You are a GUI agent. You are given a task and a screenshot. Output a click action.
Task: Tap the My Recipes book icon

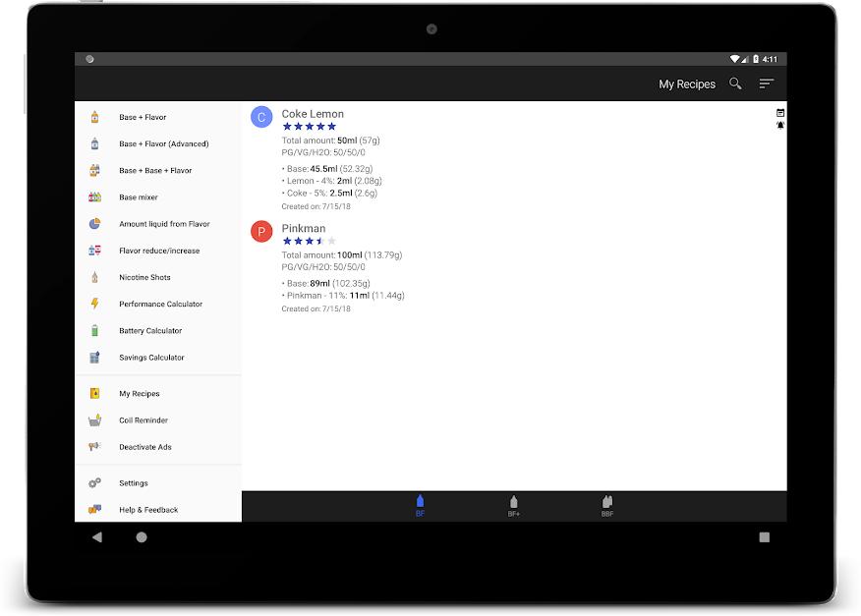point(94,393)
